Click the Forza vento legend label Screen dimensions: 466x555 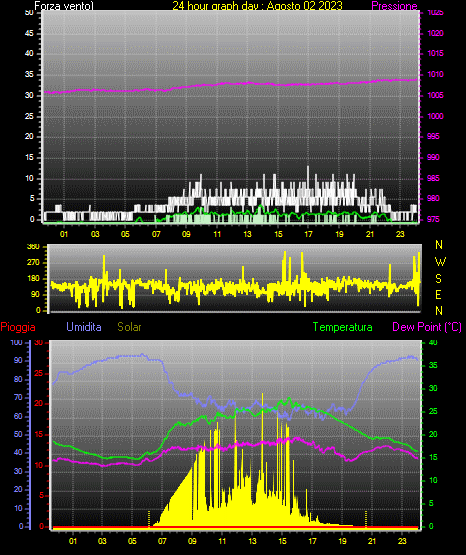pyautogui.click(x=64, y=6)
